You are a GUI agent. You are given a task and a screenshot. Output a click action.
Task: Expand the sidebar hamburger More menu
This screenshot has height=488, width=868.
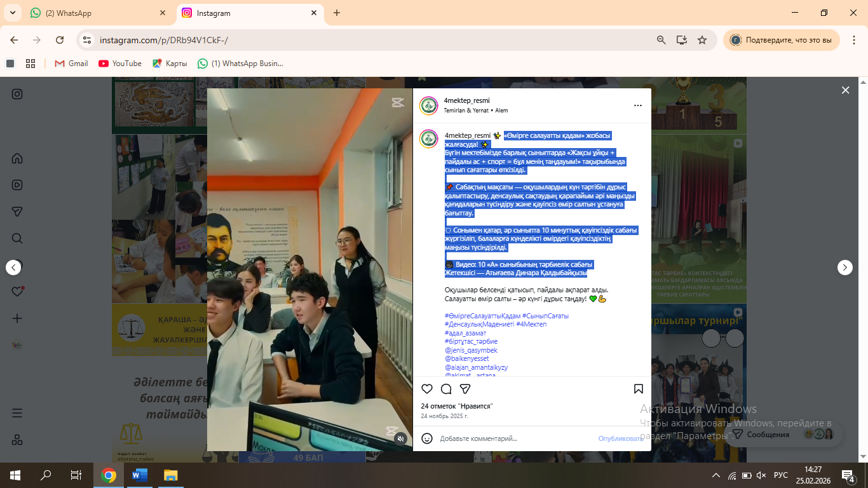coord(17,413)
